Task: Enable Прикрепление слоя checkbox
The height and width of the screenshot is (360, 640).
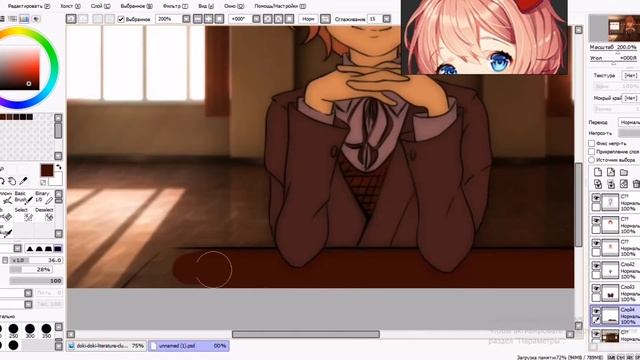Action: pyautogui.click(x=591, y=151)
